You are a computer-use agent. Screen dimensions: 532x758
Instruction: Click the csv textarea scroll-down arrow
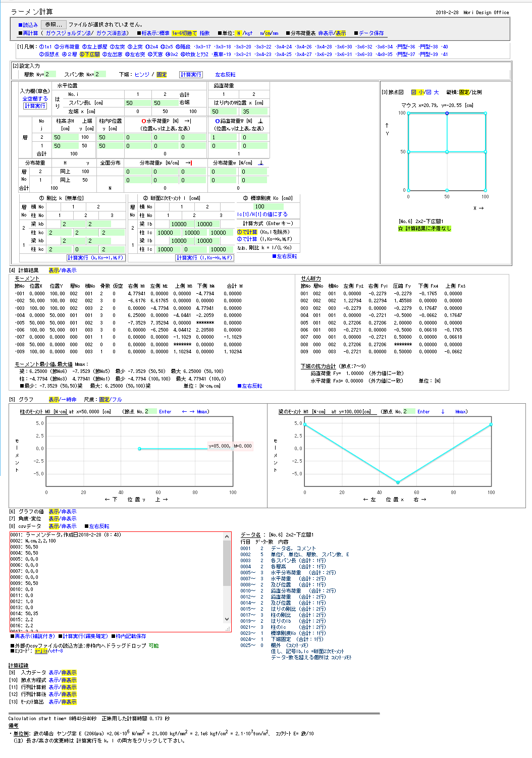pos(227,619)
